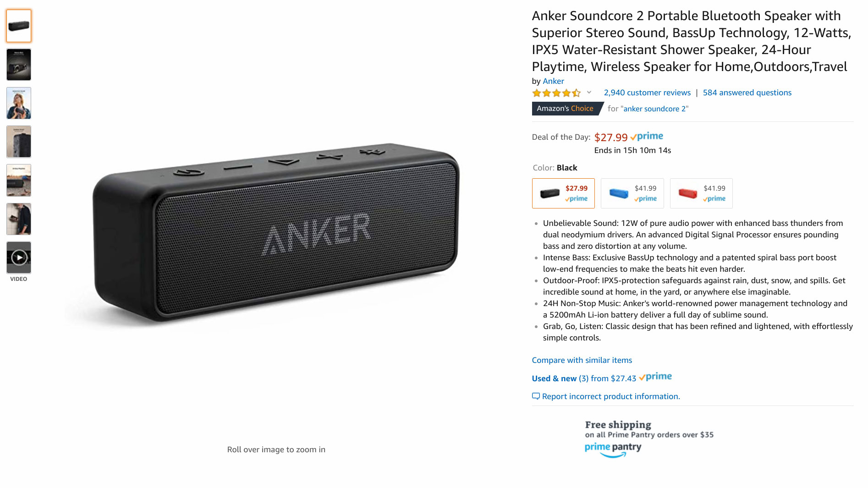Open the 2,940 customer reviews link

tap(647, 93)
